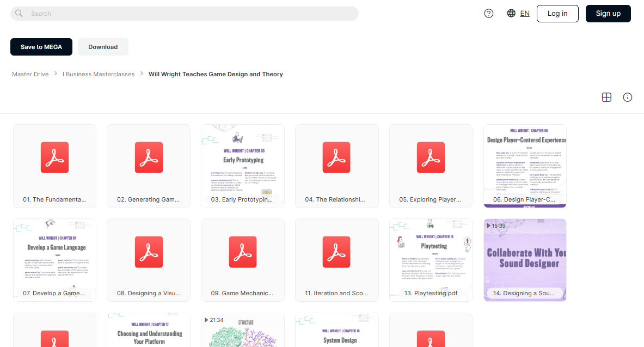Open PDF icon of 02. Generating Gam...

pyautogui.click(x=149, y=157)
